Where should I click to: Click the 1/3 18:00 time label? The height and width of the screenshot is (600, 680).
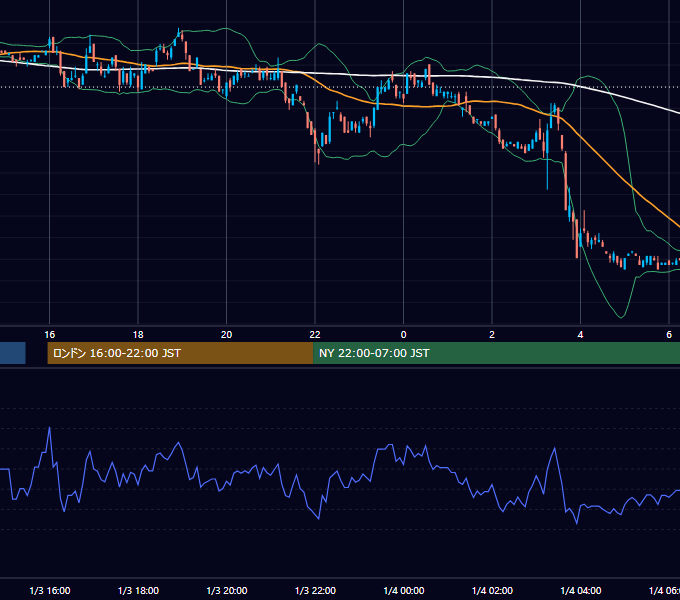click(x=138, y=590)
